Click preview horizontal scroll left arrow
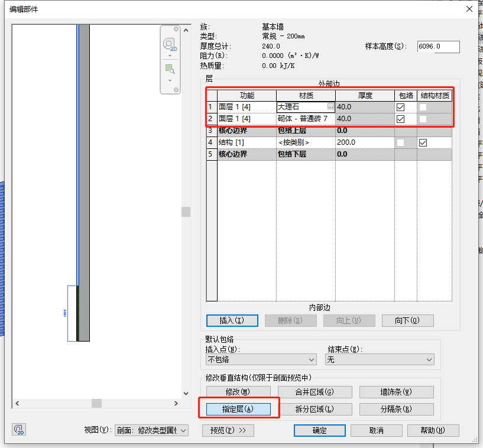The height and width of the screenshot is (448, 483). pos(17,403)
